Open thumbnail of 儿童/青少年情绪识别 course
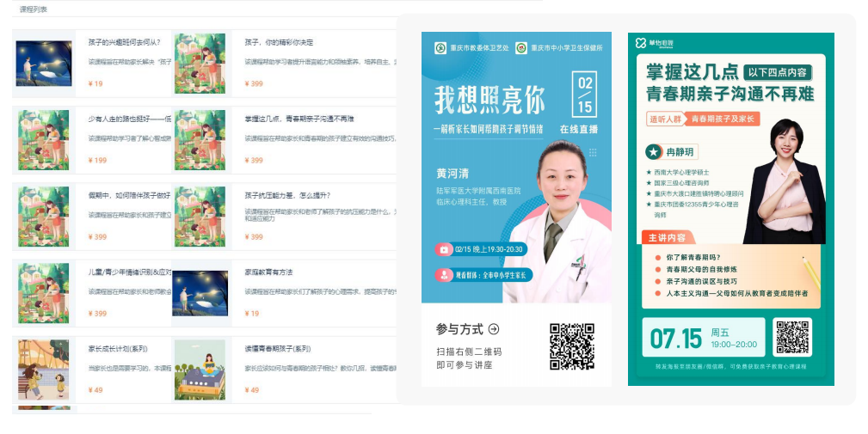Image resolution: width=868 pixels, height=434 pixels. [x=44, y=293]
